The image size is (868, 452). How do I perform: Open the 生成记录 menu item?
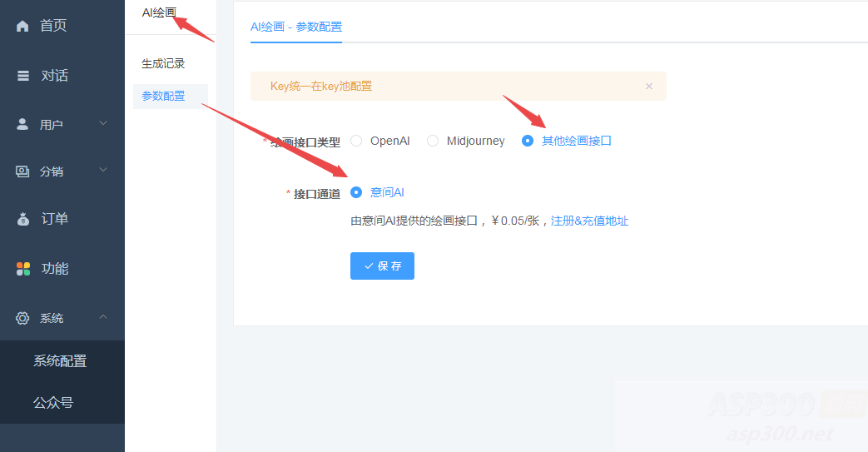(x=163, y=63)
